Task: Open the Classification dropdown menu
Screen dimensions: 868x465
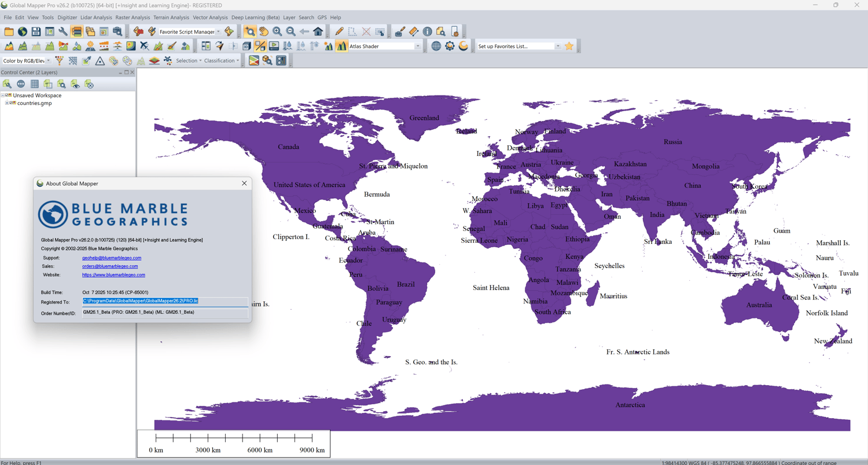Action: coord(221,61)
